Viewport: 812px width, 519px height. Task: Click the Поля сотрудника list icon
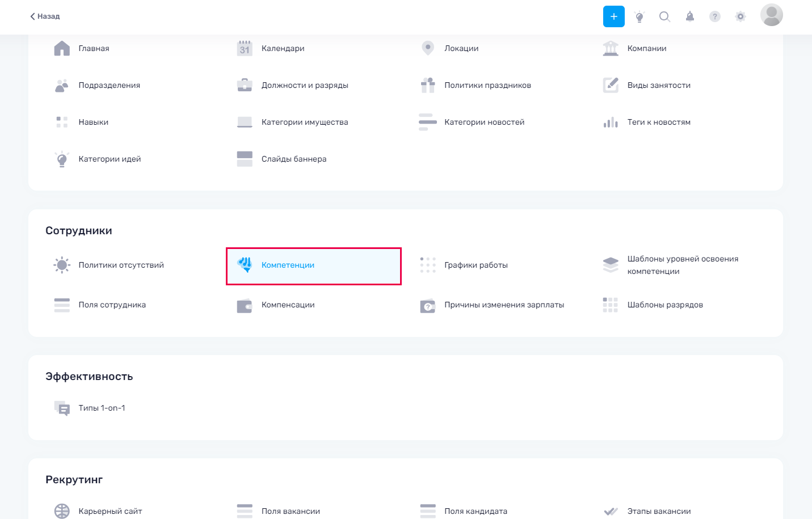tap(62, 305)
